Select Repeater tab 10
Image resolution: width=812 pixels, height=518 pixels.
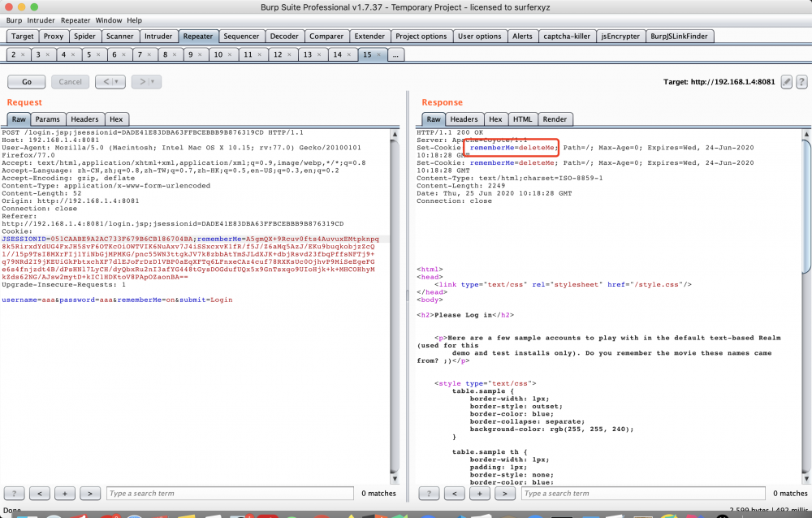tap(218, 55)
